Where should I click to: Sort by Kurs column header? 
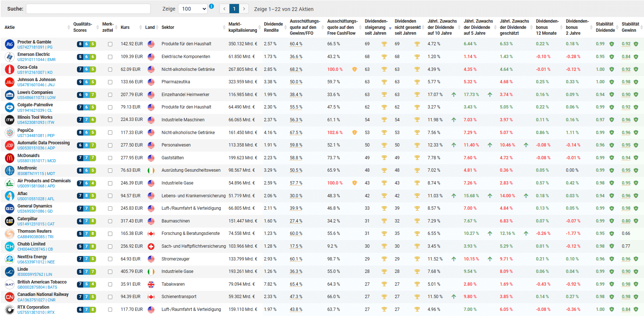[x=125, y=27]
